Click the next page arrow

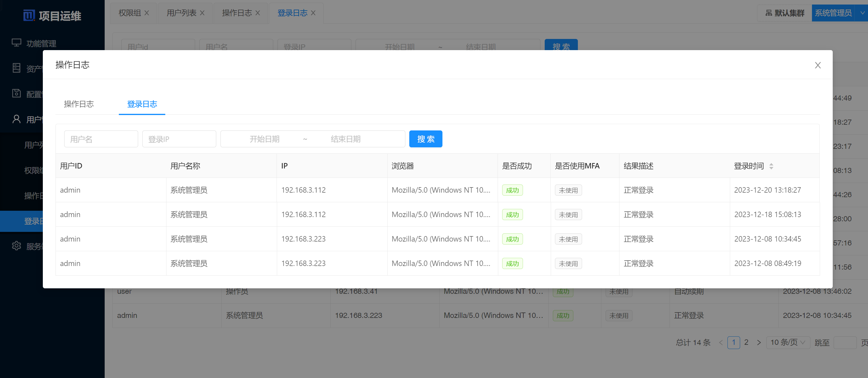coord(759,342)
